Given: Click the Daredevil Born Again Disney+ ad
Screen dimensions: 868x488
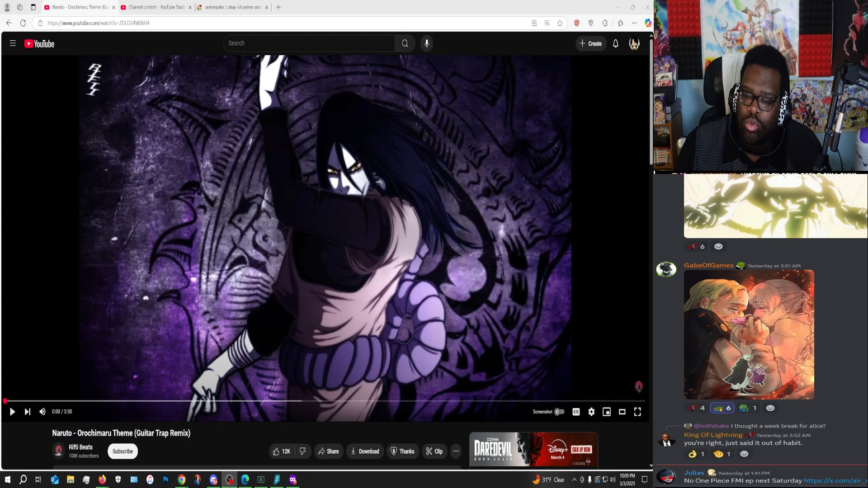Looking at the screenshot, I should pos(533,450).
